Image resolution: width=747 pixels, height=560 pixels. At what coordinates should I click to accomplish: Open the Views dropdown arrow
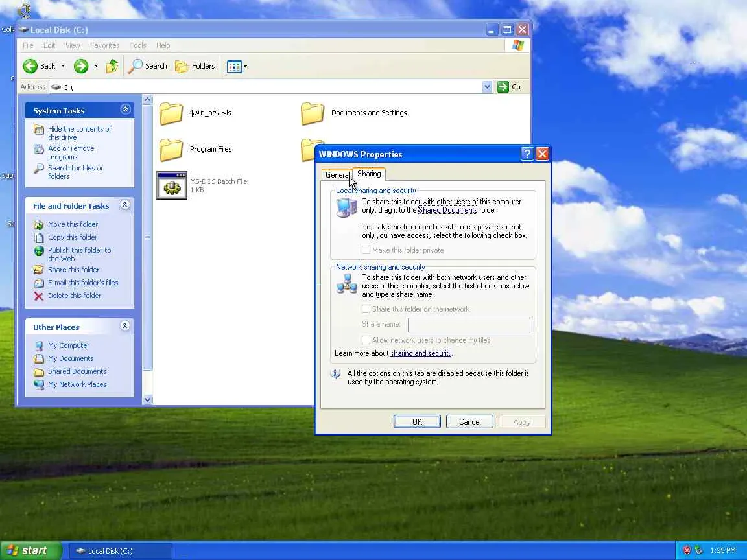click(245, 67)
